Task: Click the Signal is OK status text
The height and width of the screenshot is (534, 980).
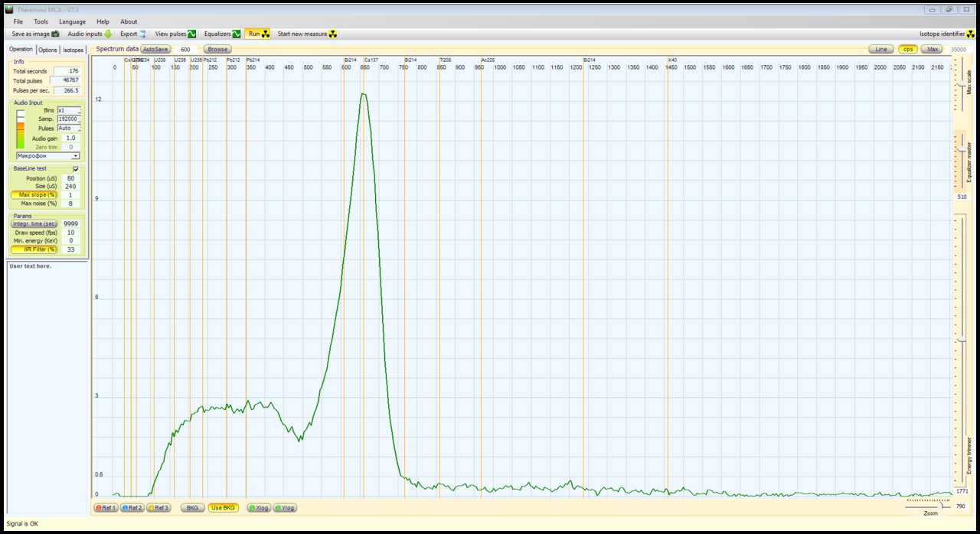Action: tap(22, 524)
